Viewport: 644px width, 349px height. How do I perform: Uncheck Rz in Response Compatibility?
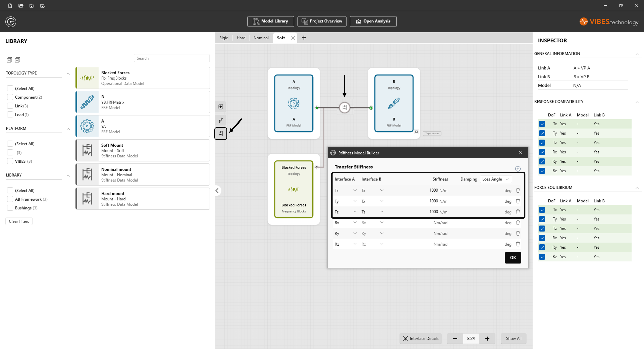(542, 171)
